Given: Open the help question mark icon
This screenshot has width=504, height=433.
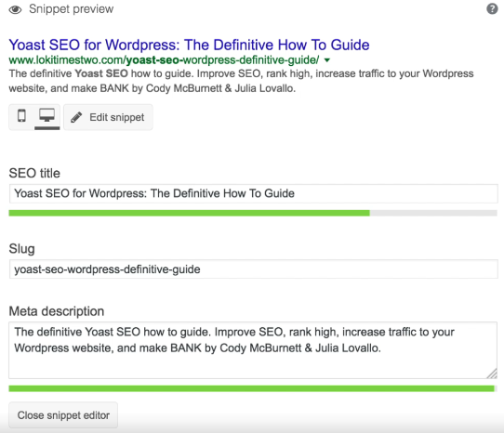Looking at the screenshot, I should (x=492, y=8).
